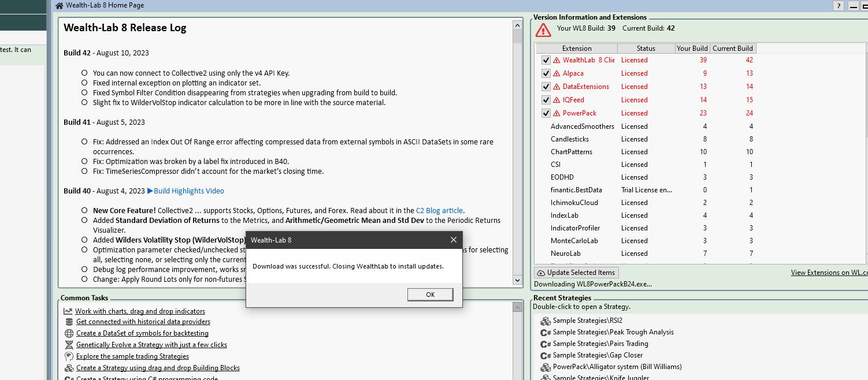Close the Wealth-Lab 8 download dialog
The width and height of the screenshot is (868, 380).
pyautogui.click(x=454, y=240)
